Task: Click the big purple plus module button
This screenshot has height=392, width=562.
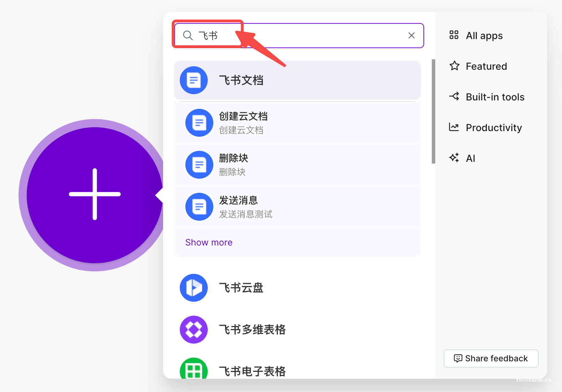Action: (95, 195)
